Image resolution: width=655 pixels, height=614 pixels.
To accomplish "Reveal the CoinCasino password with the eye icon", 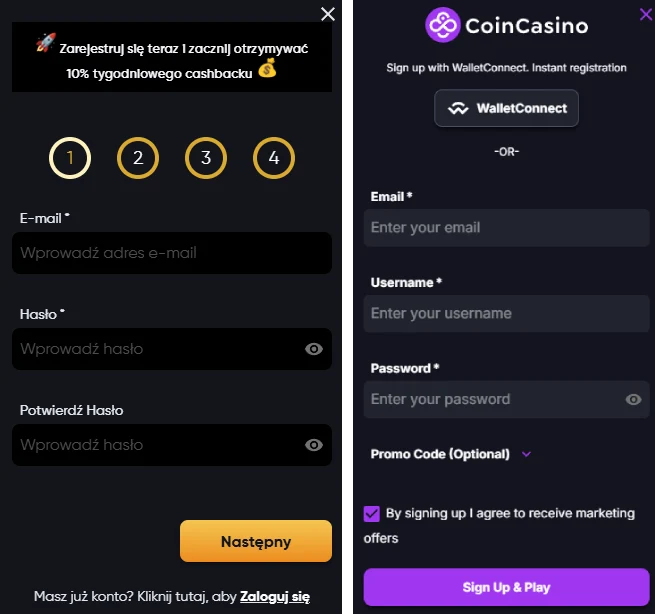I will [x=633, y=399].
